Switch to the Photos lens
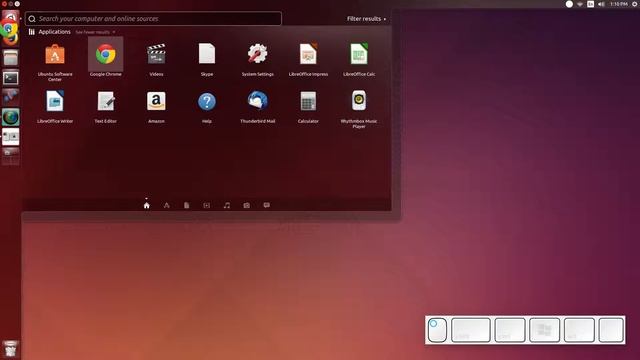 (x=247, y=205)
